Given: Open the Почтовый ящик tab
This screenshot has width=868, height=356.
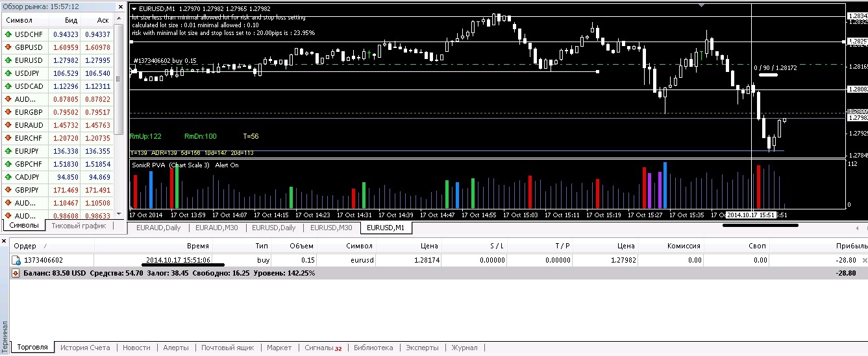Looking at the screenshot, I should 227,348.
